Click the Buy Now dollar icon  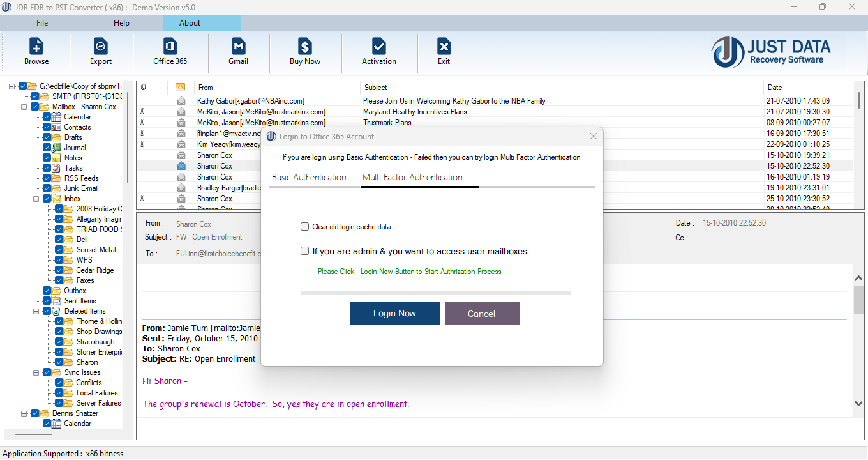click(305, 51)
